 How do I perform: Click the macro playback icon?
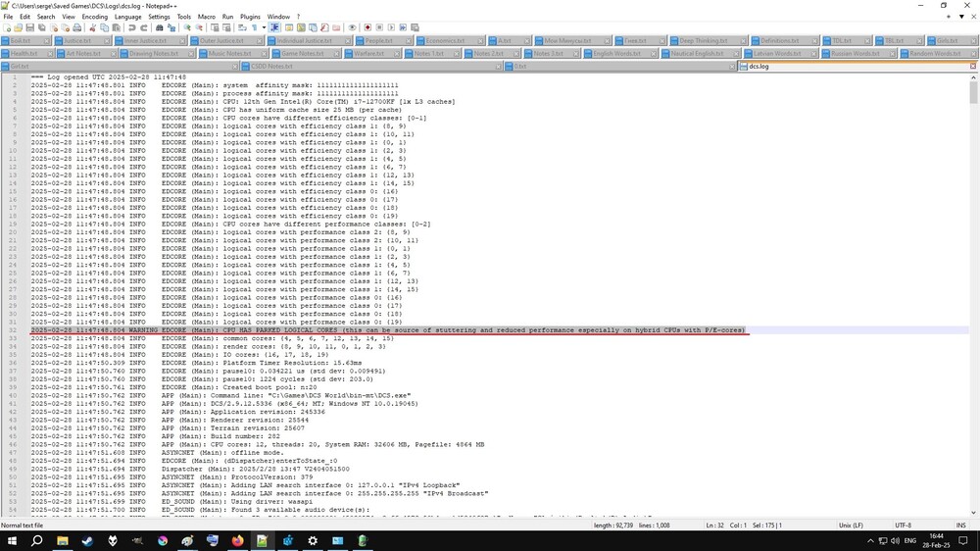tap(391, 27)
